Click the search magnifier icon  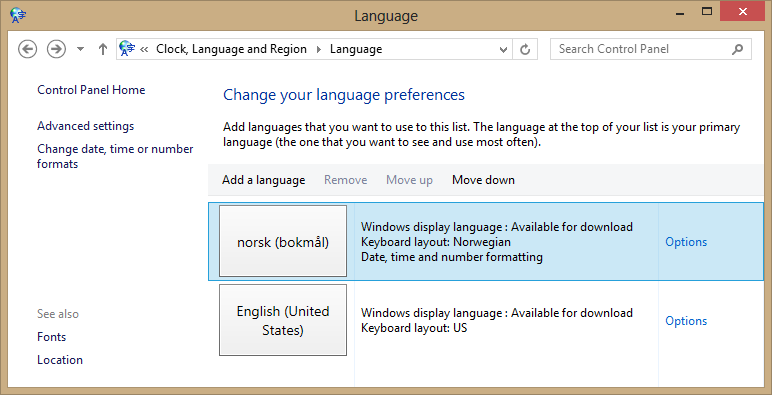[x=737, y=49]
